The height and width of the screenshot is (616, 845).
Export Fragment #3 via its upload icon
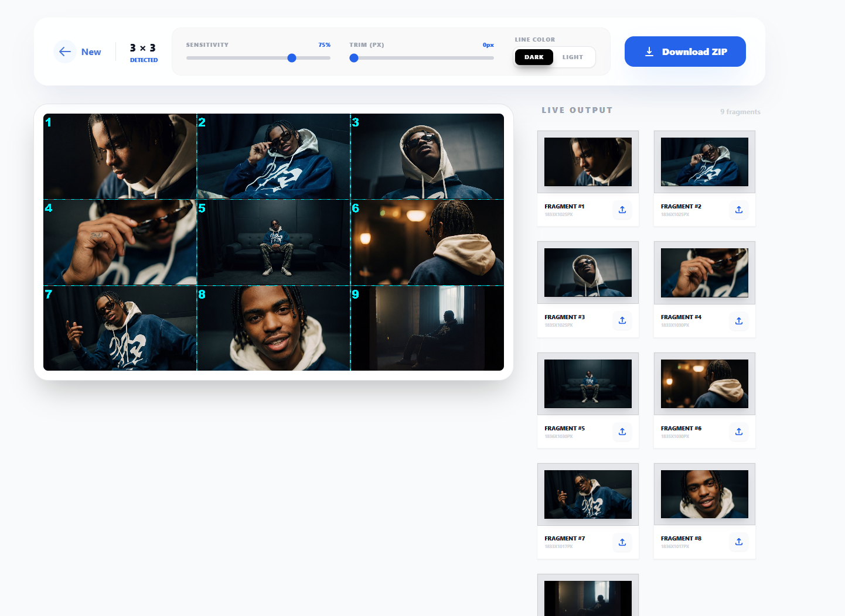pos(622,320)
